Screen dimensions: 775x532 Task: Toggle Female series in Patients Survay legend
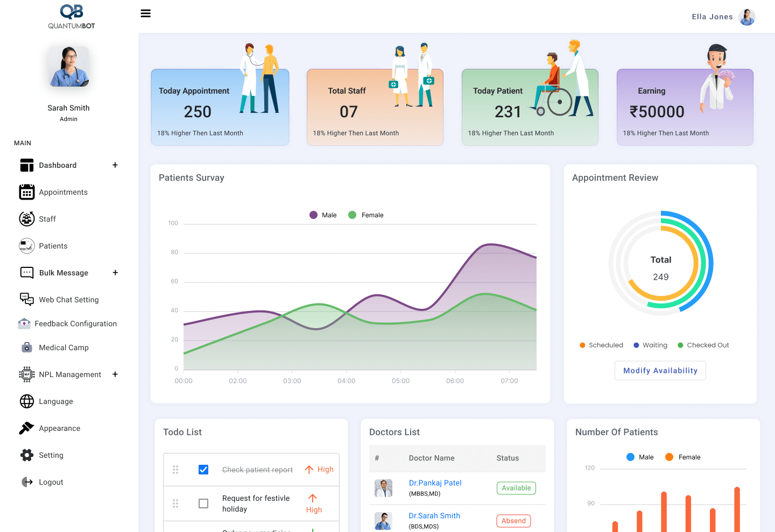pos(366,215)
